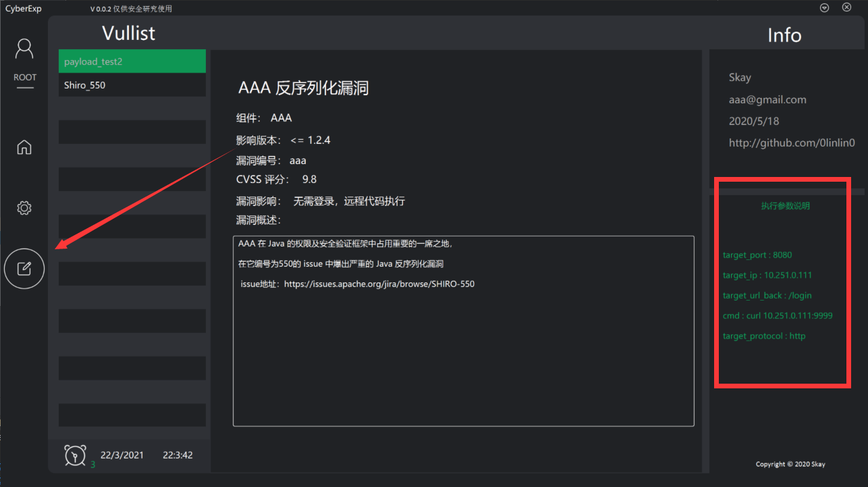The width and height of the screenshot is (868, 487).
Task: Open the edit/compose pencil icon
Action: click(x=24, y=269)
